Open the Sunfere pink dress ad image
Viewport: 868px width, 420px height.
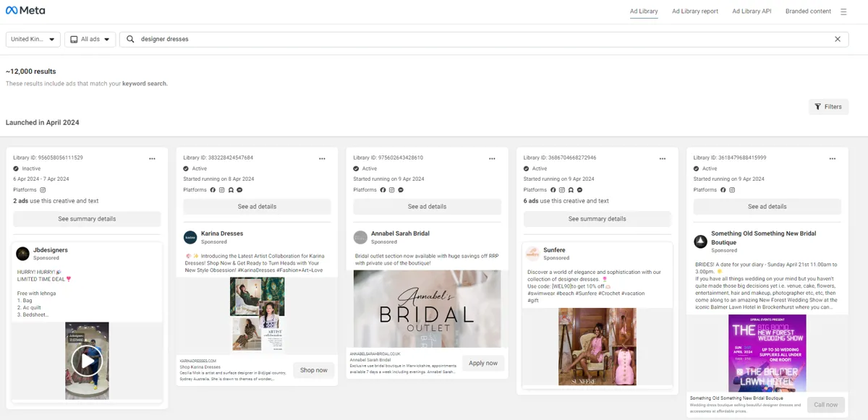[597, 346]
